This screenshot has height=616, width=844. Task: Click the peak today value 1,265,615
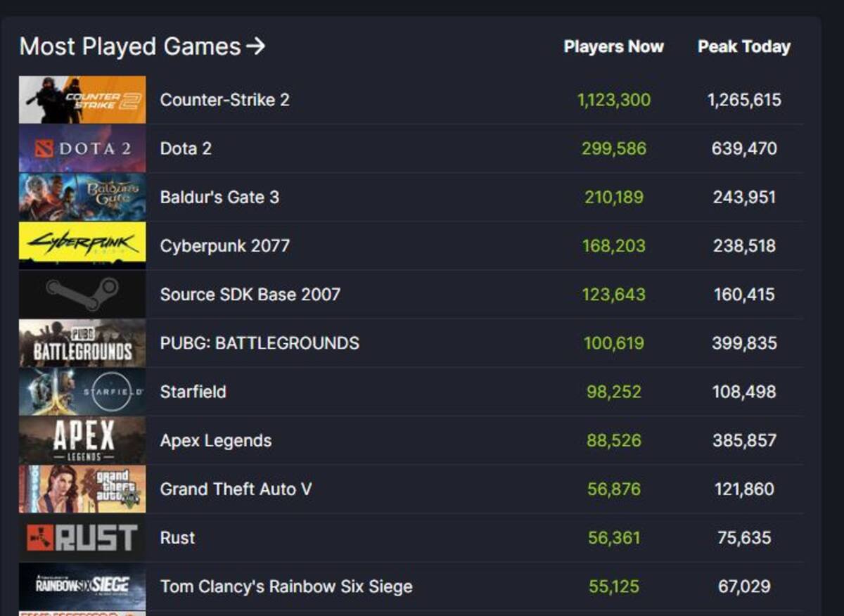pos(744,100)
